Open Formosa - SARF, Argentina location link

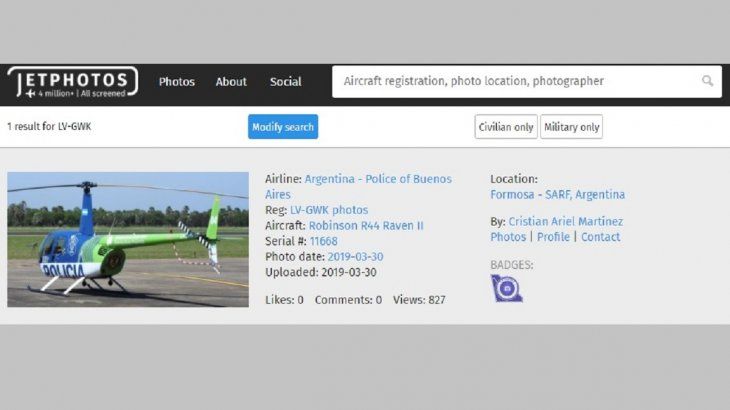[x=557, y=195]
